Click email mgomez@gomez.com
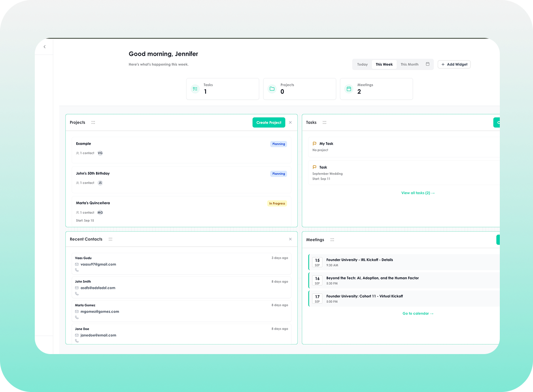 tap(100, 311)
